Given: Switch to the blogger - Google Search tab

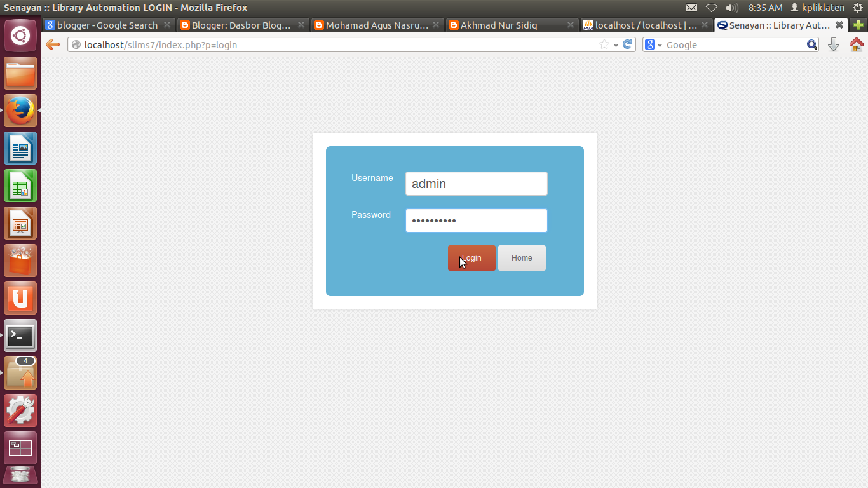Looking at the screenshot, I should (x=108, y=25).
